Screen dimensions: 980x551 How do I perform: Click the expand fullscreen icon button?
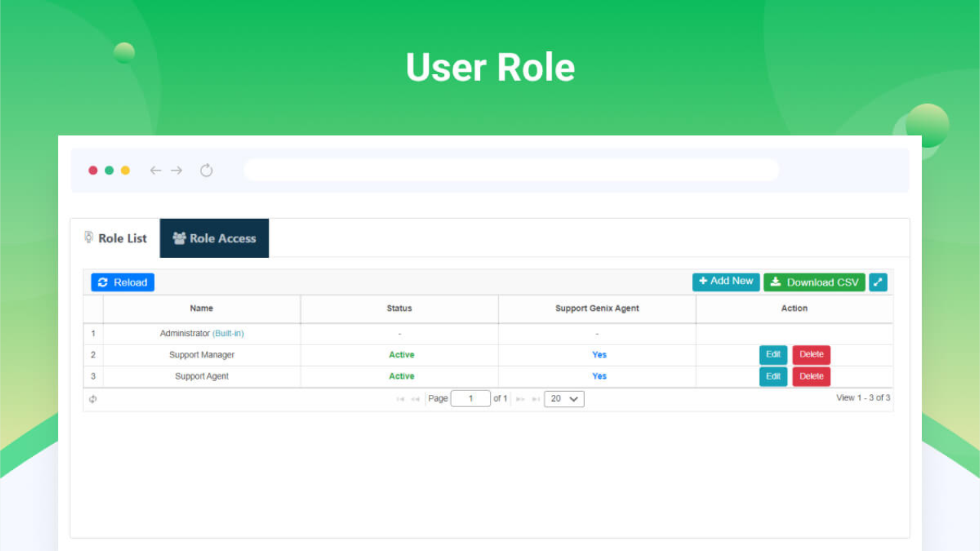[x=878, y=282]
